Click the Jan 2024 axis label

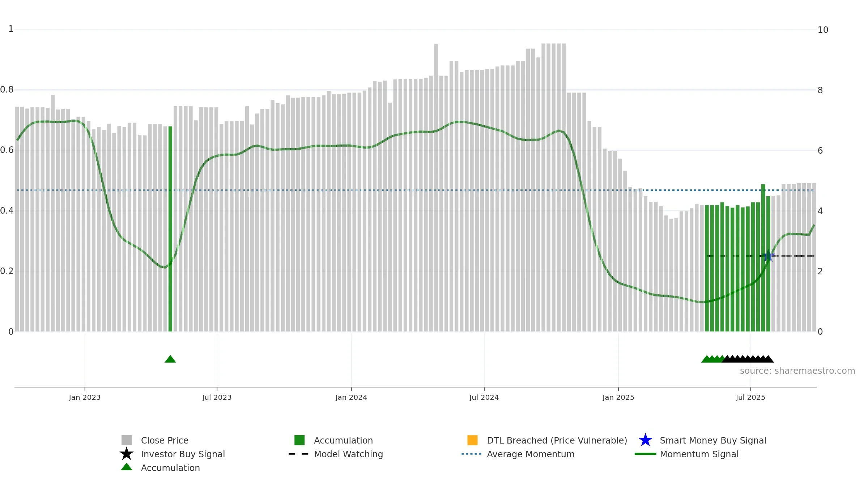point(351,398)
